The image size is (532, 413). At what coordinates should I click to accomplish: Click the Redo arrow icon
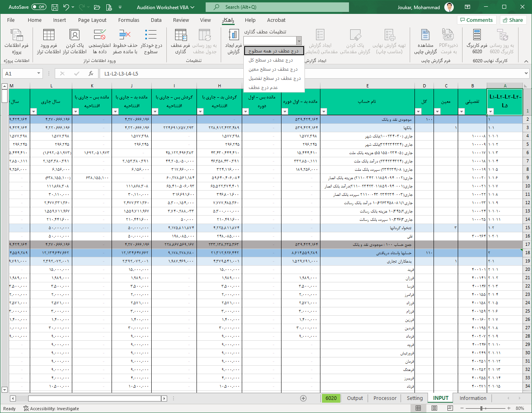click(82, 7)
